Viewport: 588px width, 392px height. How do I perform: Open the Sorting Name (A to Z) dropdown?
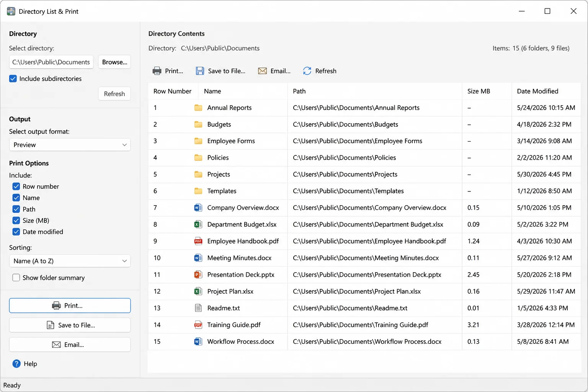pos(70,261)
